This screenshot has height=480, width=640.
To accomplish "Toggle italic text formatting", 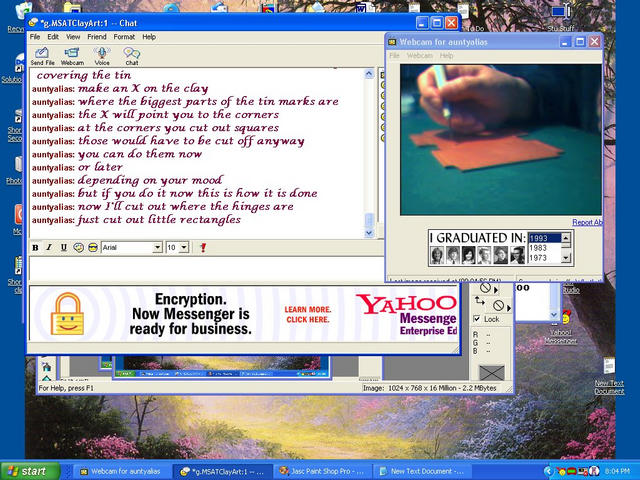I will coord(49,247).
